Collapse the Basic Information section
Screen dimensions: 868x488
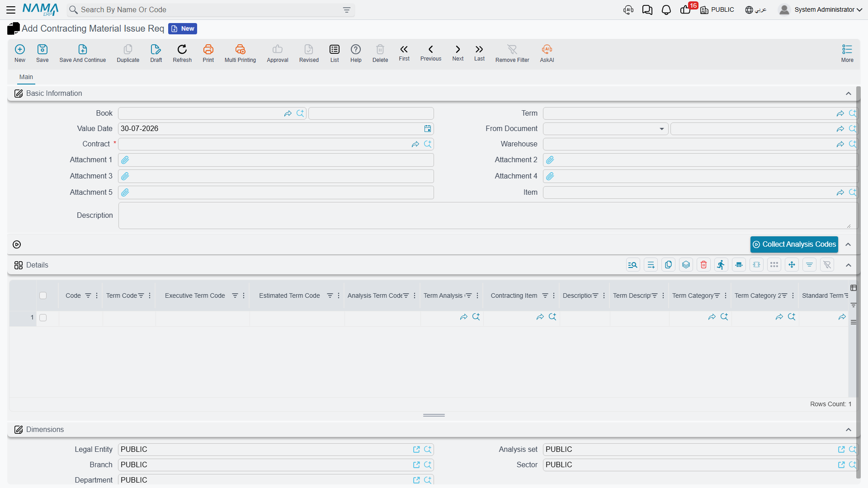[849, 94]
